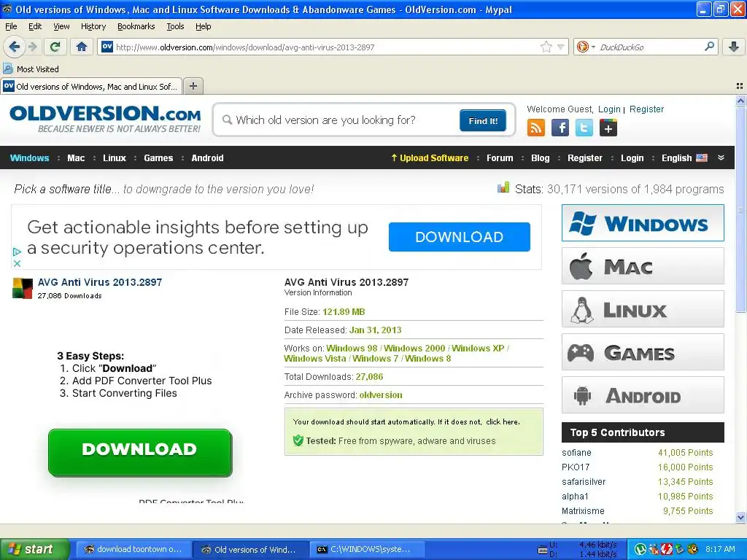Click the search magnifier in DuckDuckGo box
The height and width of the screenshot is (560, 747).
pos(709,46)
